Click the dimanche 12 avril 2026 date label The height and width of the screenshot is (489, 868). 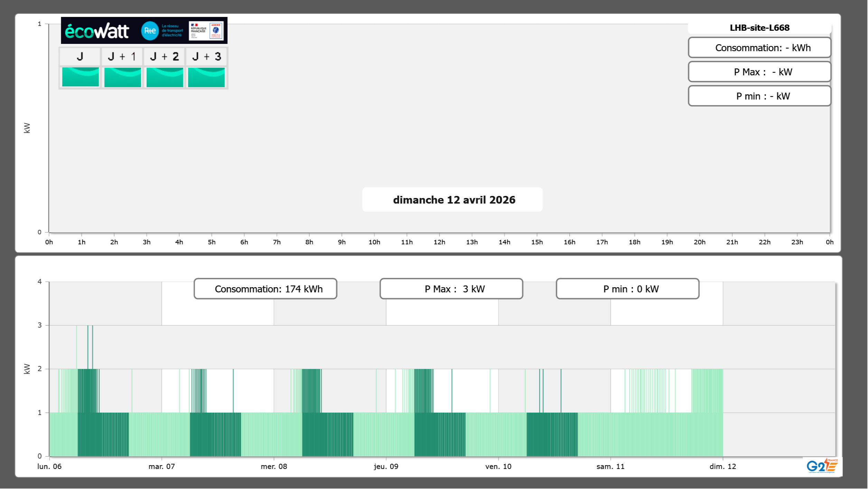point(454,200)
